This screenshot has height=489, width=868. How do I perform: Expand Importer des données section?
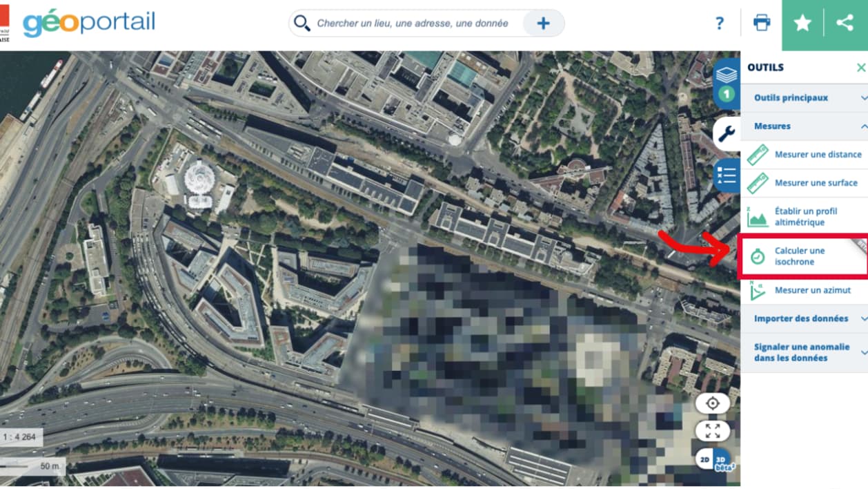(x=805, y=318)
